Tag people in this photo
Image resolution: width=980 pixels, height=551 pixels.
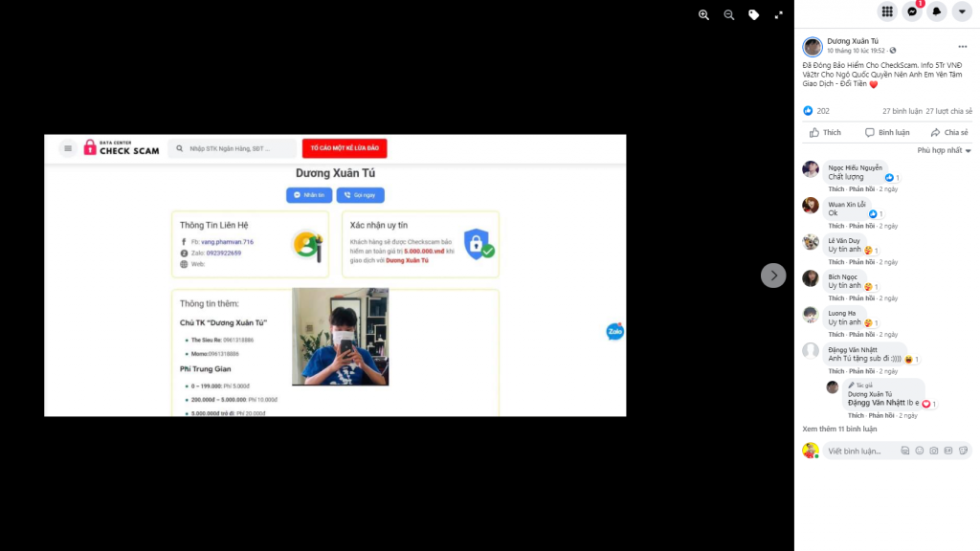754,15
